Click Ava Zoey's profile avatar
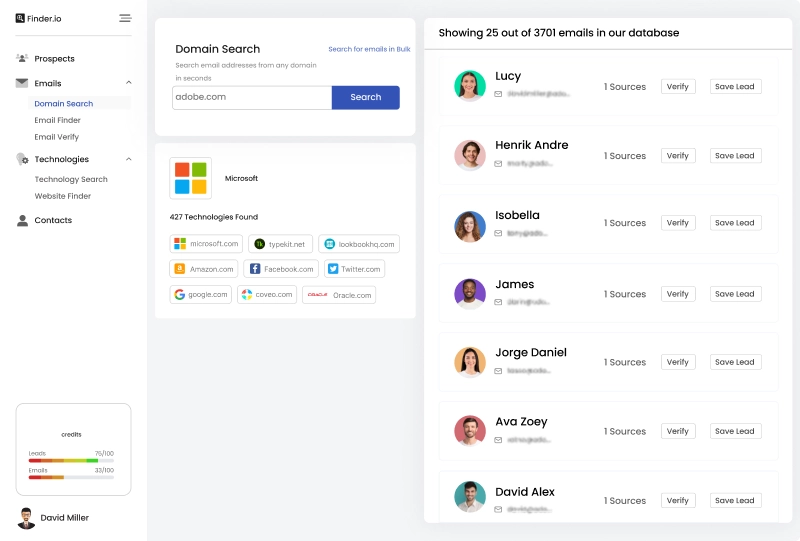 click(x=470, y=431)
